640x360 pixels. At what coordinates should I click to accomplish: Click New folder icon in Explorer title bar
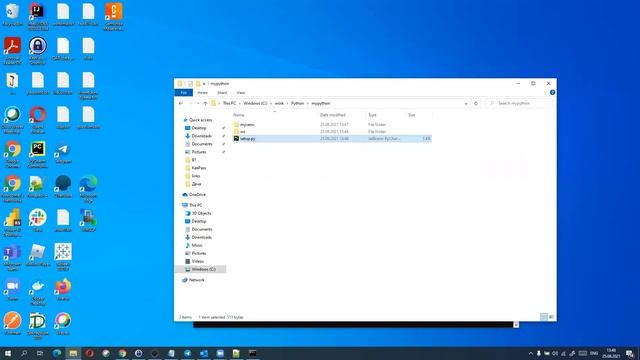198,84
